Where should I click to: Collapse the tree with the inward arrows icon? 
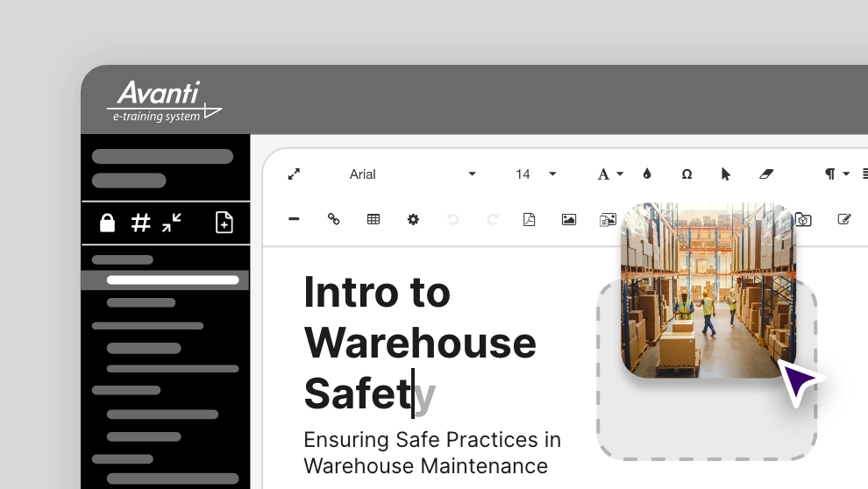coord(172,223)
